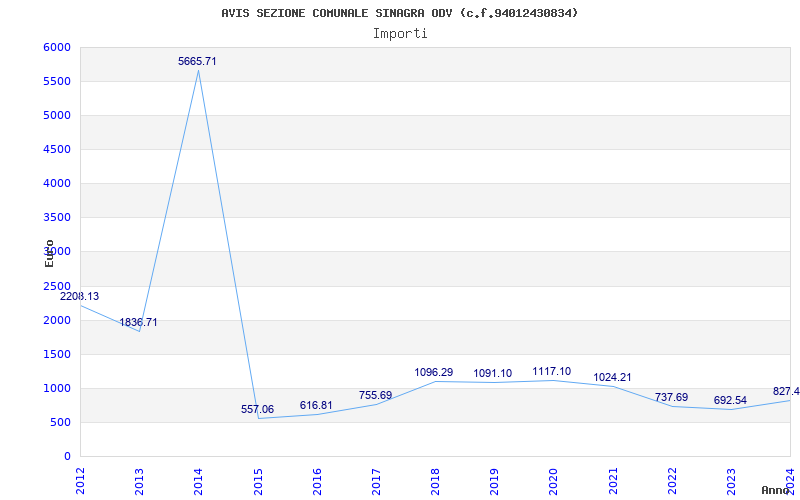Click the 755.69 data label
This screenshot has width=800, height=500.
pos(375,395)
